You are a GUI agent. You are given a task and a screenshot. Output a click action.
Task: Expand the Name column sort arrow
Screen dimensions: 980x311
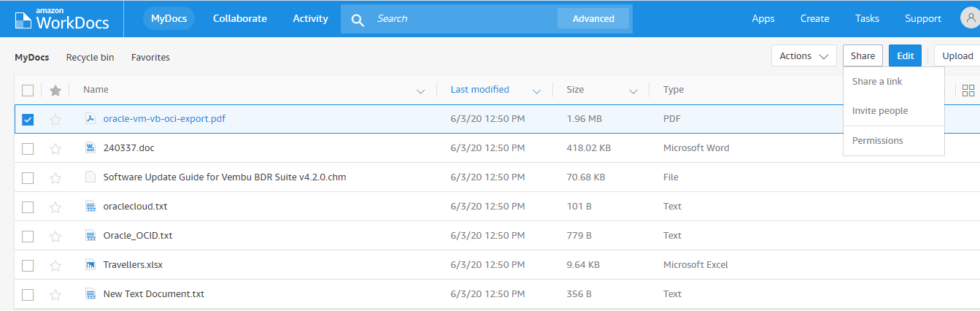click(x=420, y=91)
